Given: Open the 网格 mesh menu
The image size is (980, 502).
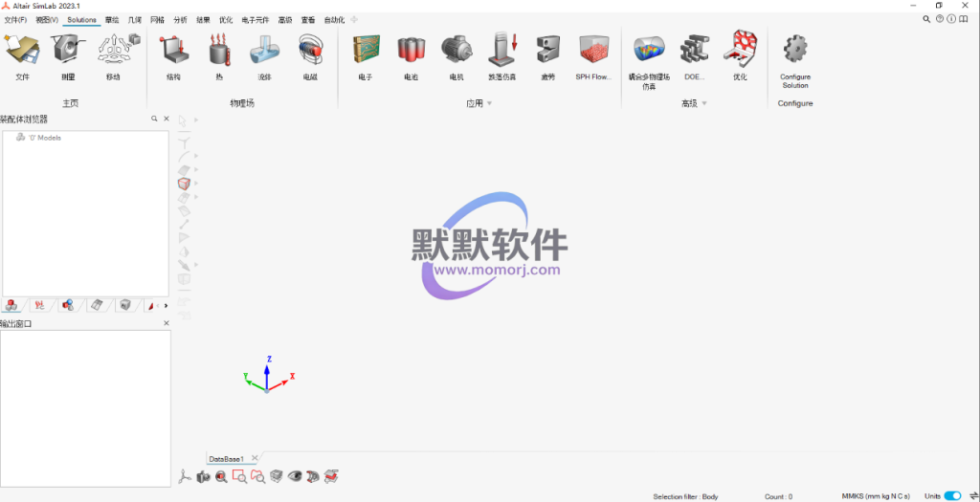Looking at the screenshot, I should (x=158, y=19).
